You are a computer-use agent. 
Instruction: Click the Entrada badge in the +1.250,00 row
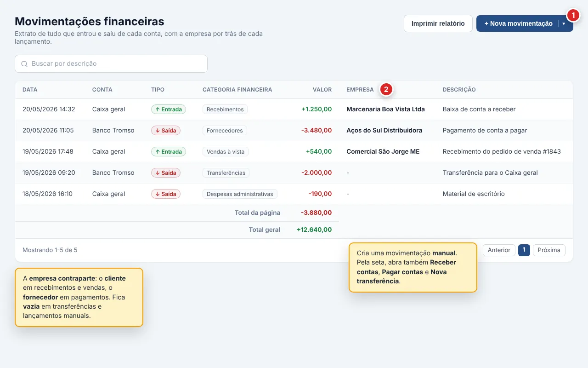coord(169,109)
